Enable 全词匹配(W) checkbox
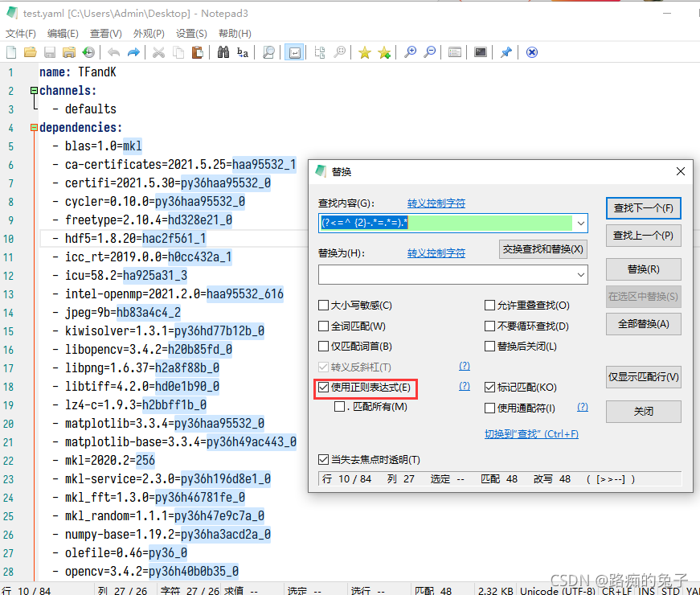 [323, 326]
